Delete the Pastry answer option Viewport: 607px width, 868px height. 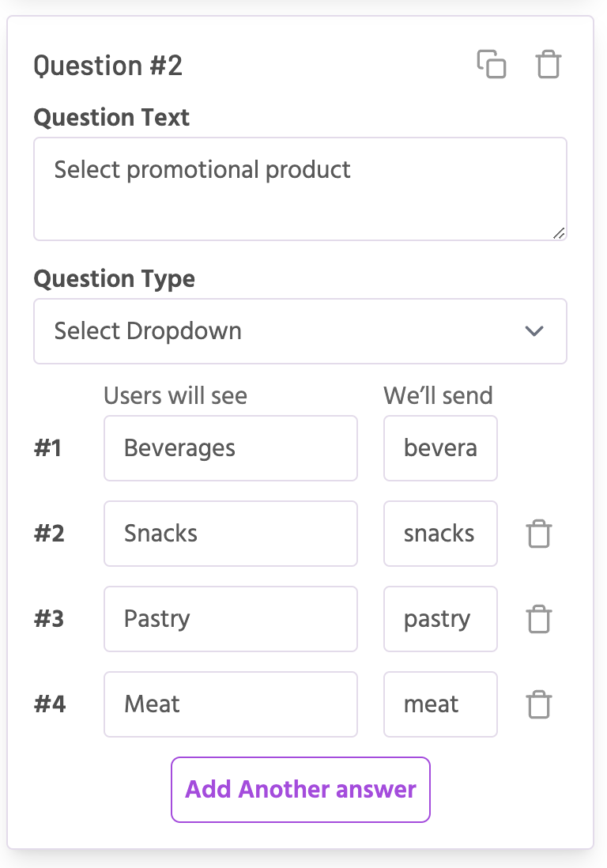538,619
